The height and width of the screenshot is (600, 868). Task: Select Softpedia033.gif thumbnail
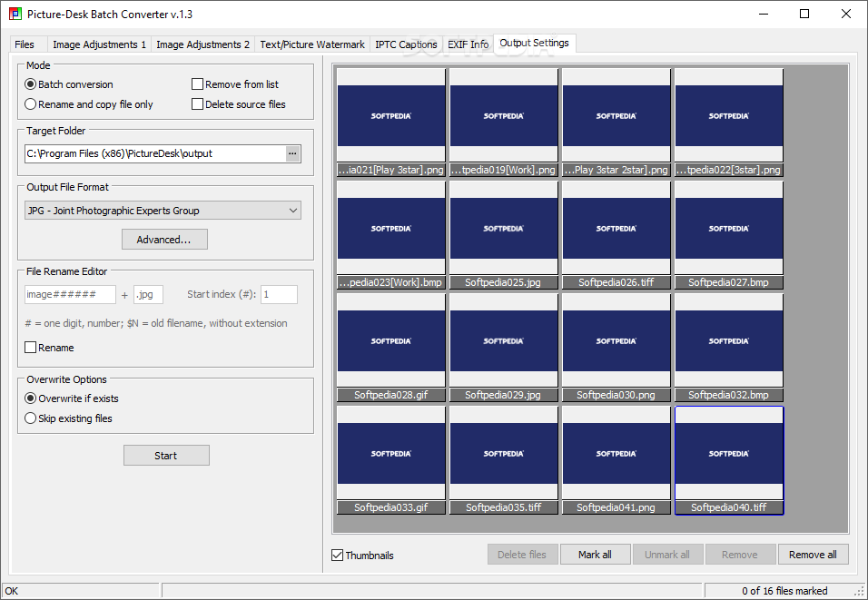click(391, 460)
